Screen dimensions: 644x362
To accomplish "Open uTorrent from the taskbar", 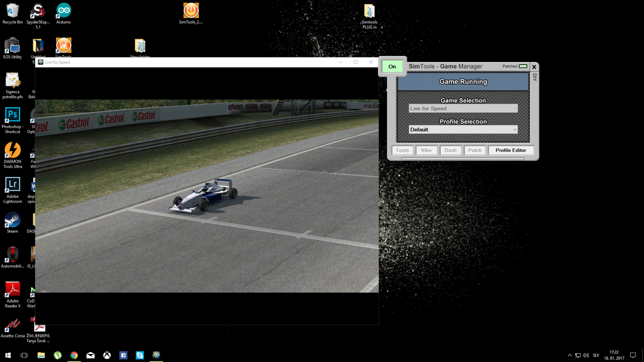I will (x=58, y=355).
